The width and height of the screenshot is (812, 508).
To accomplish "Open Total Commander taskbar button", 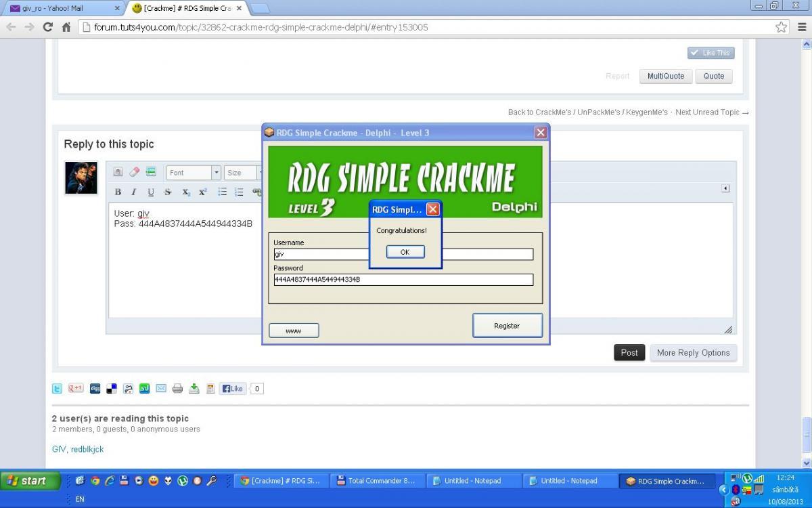I will [x=378, y=481].
